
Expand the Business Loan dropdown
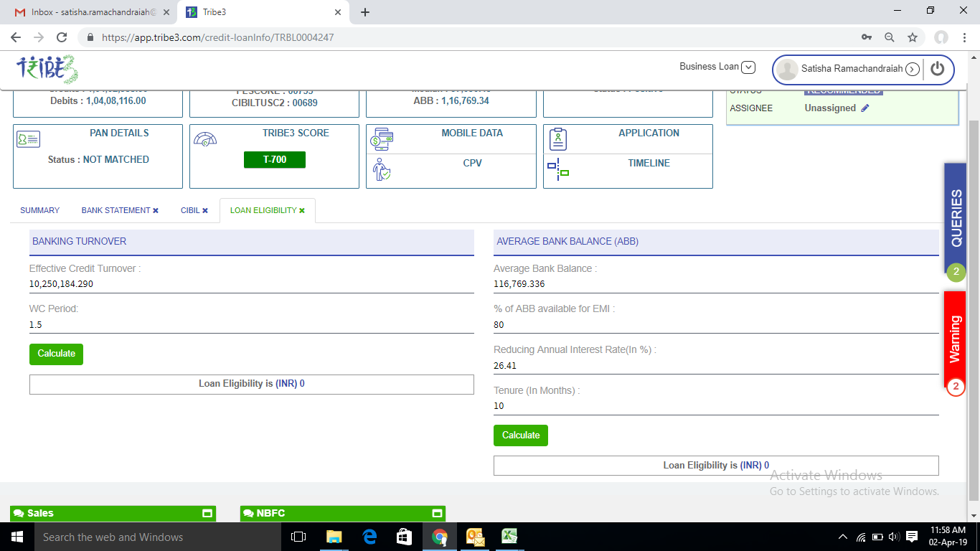pyautogui.click(x=748, y=67)
